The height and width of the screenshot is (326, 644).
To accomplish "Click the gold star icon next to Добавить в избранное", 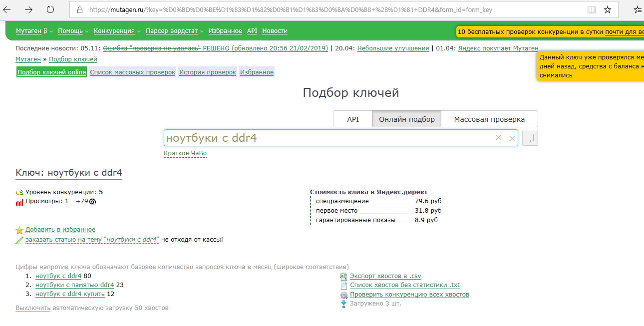I will click(x=19, y=230).
